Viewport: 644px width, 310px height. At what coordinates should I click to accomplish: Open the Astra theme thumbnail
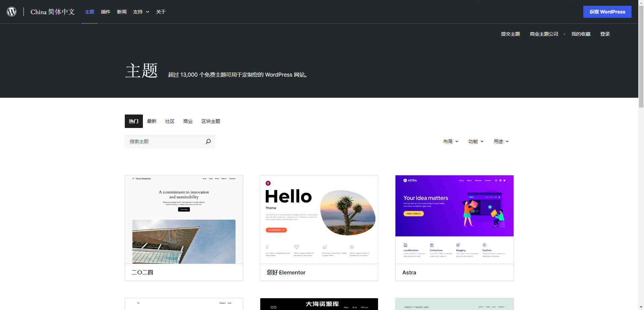coord(454,219)
